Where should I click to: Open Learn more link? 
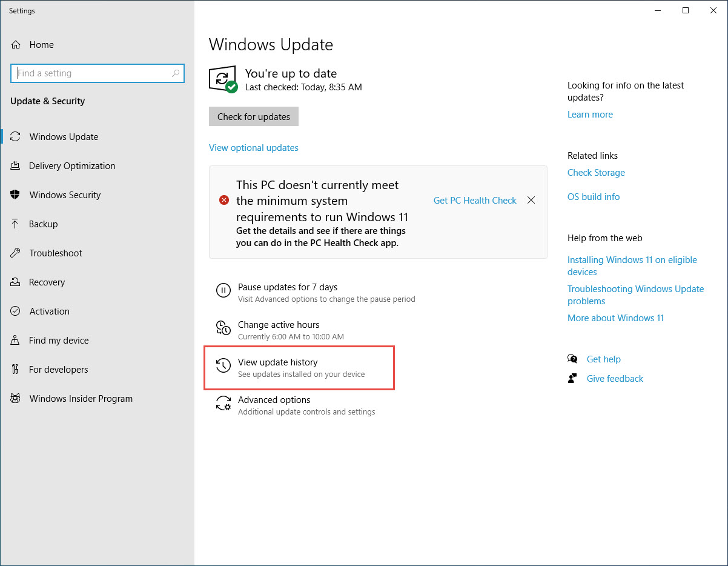(591, 115)
